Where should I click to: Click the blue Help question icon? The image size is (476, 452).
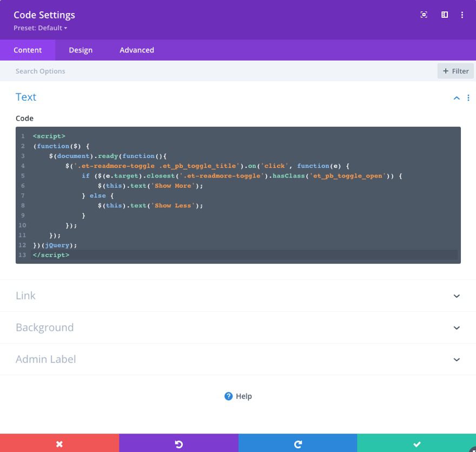[228, 396]
